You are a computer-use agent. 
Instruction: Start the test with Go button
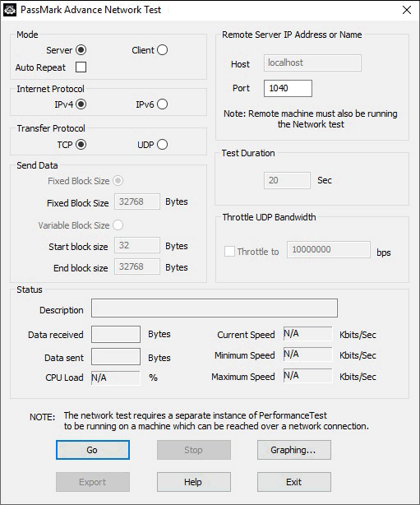93,450
